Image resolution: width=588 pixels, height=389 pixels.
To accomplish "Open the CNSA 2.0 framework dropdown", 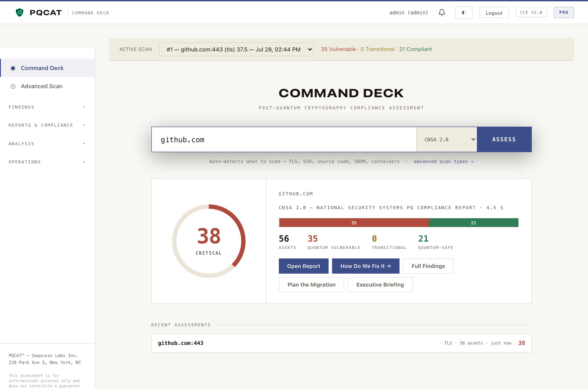I will coord(447,139).
